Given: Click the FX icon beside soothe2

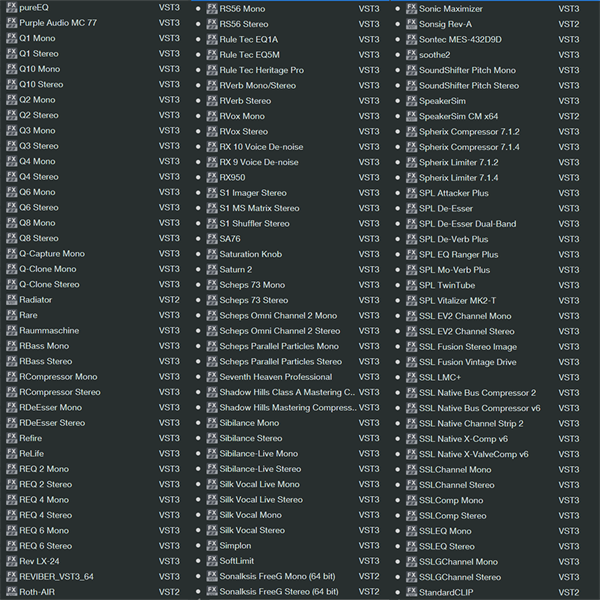Looking at the screenshot, I should 411,55.
